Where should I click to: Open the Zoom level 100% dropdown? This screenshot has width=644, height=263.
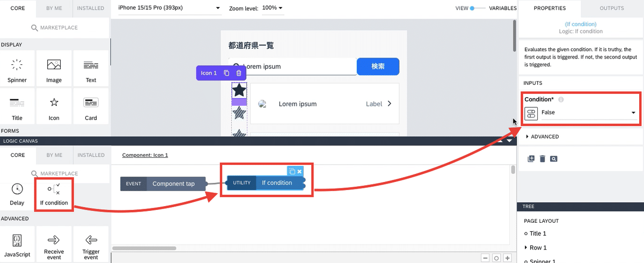[x=273, y=8]
